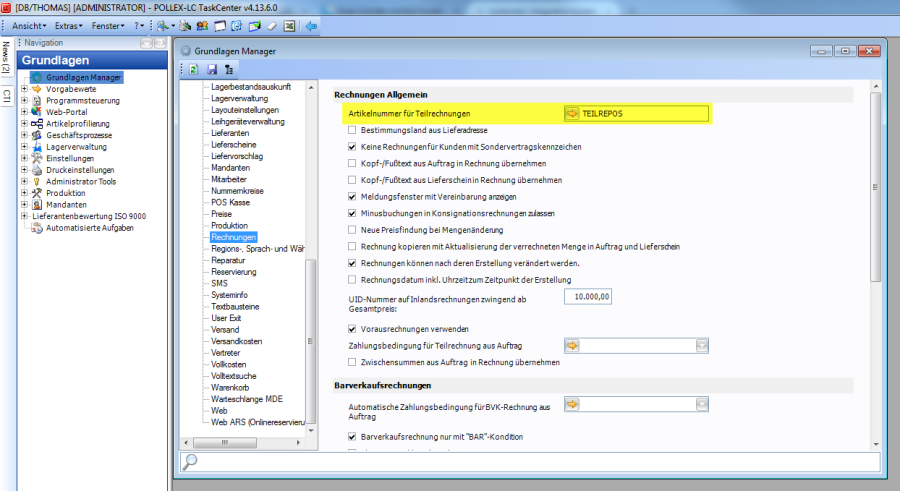This screenshot has height=491, width=900.
Task: Click the green refresh icon in Grundlagen Manager toolbar
Action: (192, 70)
